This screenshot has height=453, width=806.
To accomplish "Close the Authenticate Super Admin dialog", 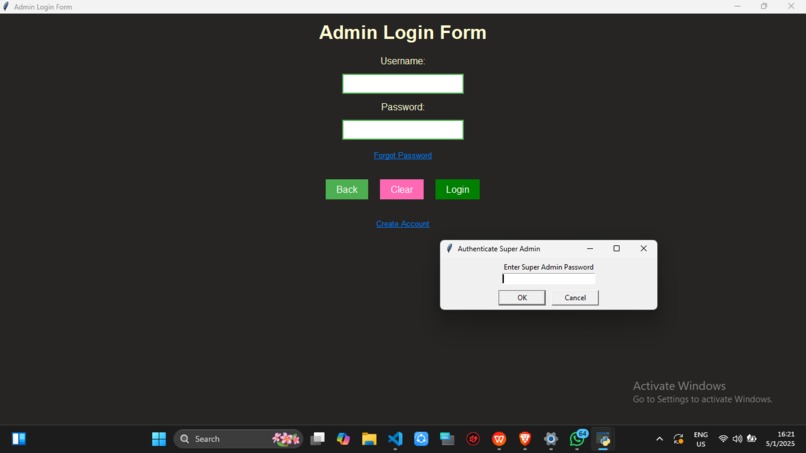I will tap(644, 248).
